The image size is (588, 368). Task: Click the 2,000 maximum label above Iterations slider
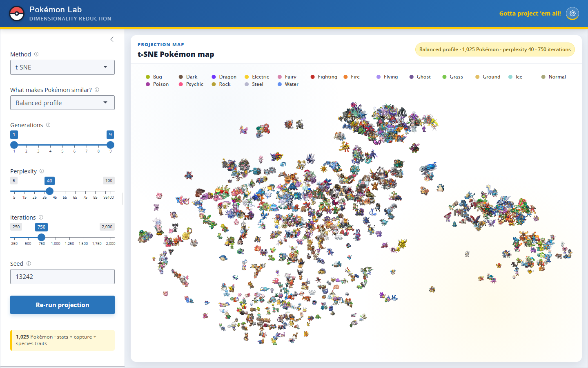point(107,227)
